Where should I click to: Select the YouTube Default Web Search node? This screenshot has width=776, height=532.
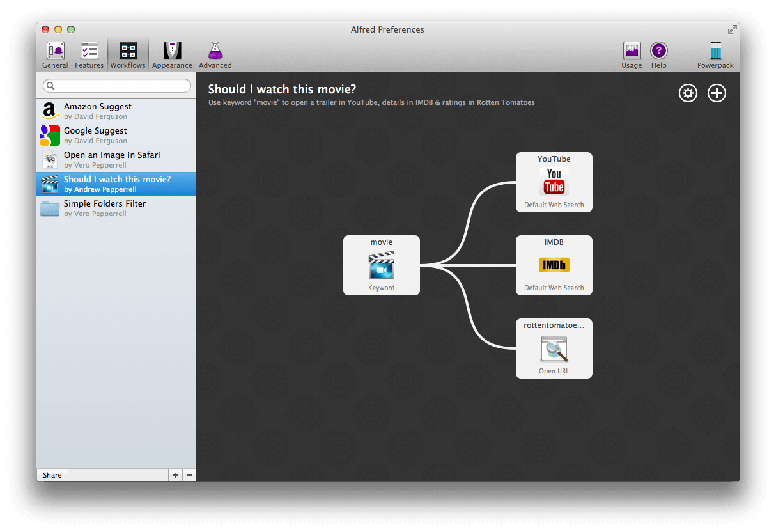click(554, 182)
